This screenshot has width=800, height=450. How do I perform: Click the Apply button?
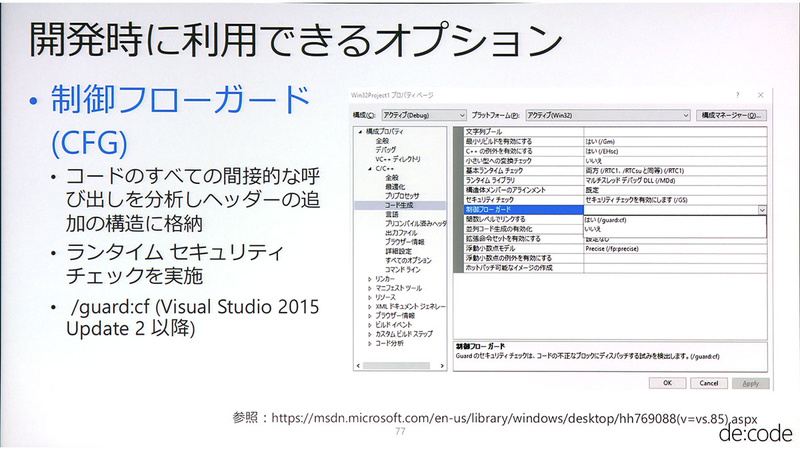751,383
